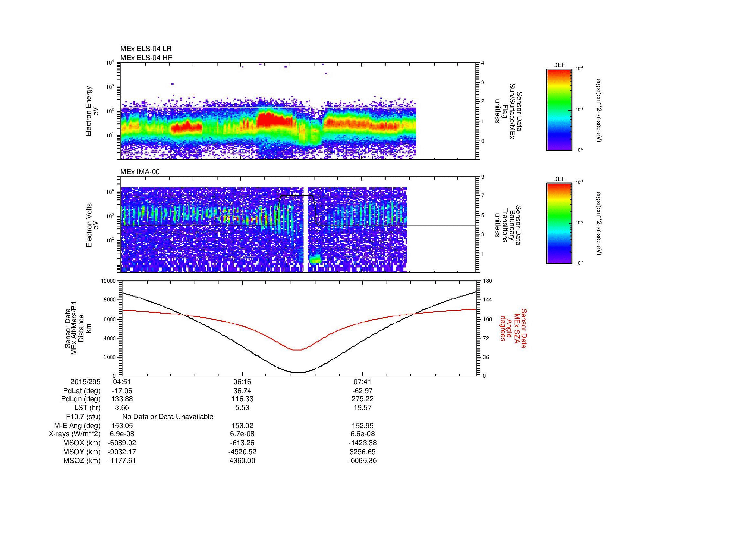
Task: Click MSOZ value '-6065.36'
Action: click(362, 461)
